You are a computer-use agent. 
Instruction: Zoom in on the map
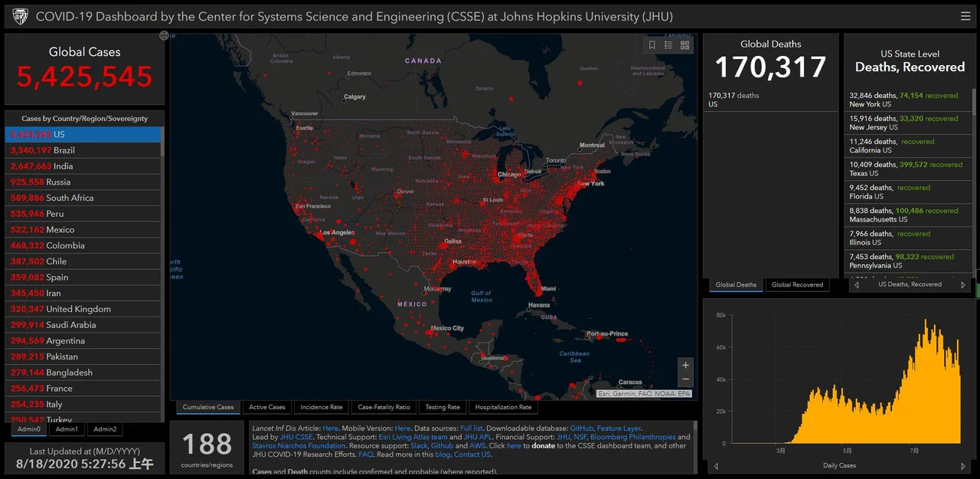coord(685,365)
